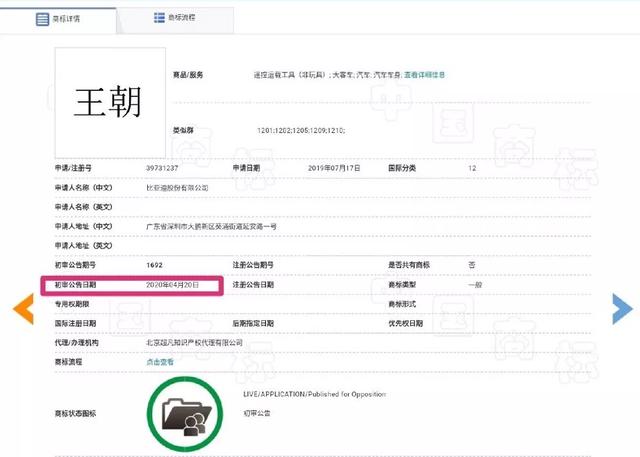The width and height of the screenshot is (640, 457).
Task: Select similar group codes 1201;1202;1205;1209;1210
Action: pyautogui.click(x=301, y=131)
